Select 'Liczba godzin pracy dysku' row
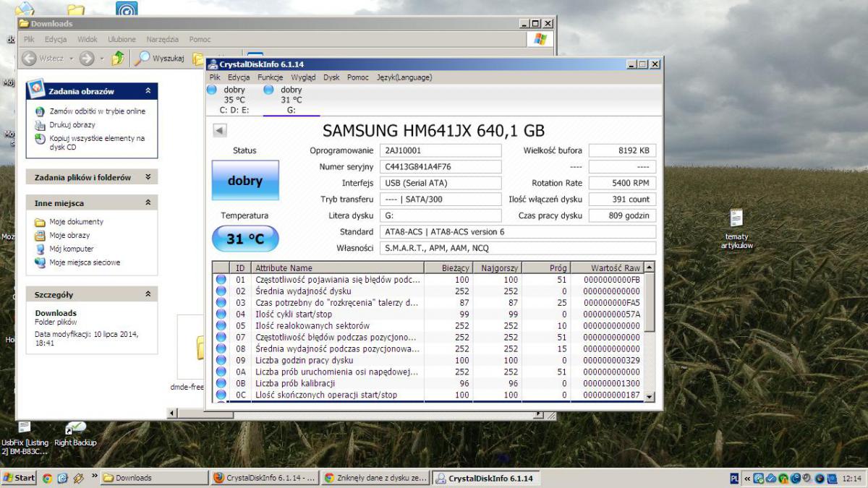The image size is (868, 488). (427, 360)
